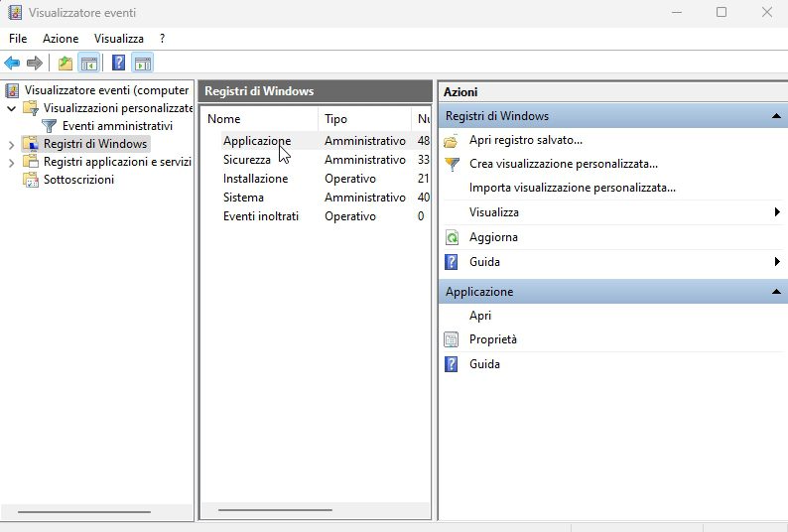Screen dimensions: 788x532
Task: Click Apri registro salvato... action
Action: tap(526, 140)
